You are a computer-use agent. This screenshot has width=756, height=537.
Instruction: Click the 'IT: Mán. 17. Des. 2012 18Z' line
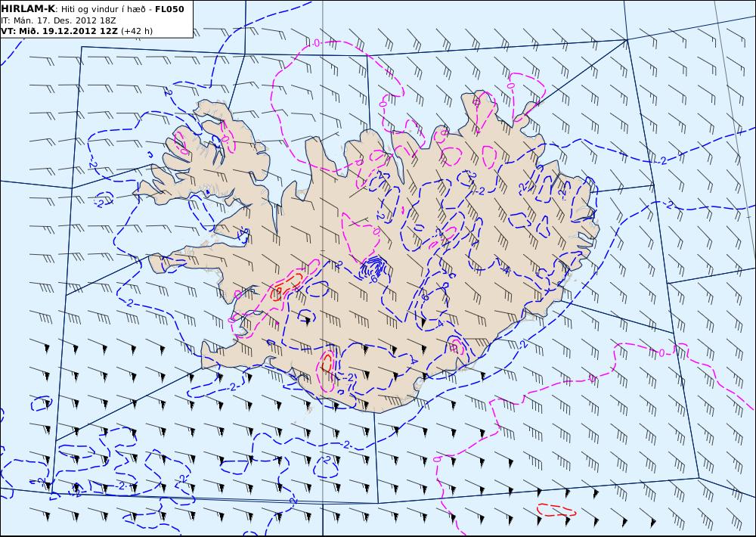pos(58,20)
